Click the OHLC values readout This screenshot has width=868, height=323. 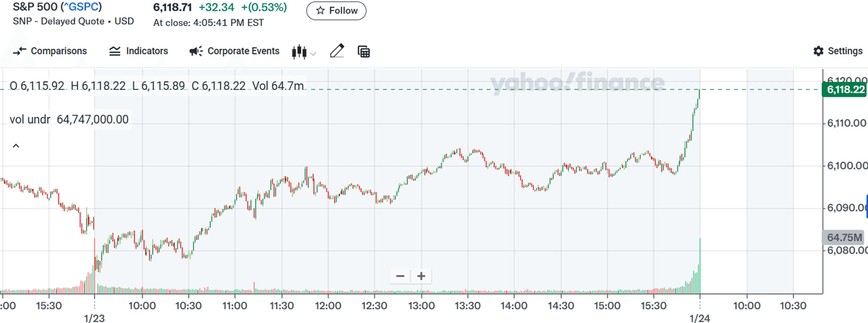click(x=156, y=86)
